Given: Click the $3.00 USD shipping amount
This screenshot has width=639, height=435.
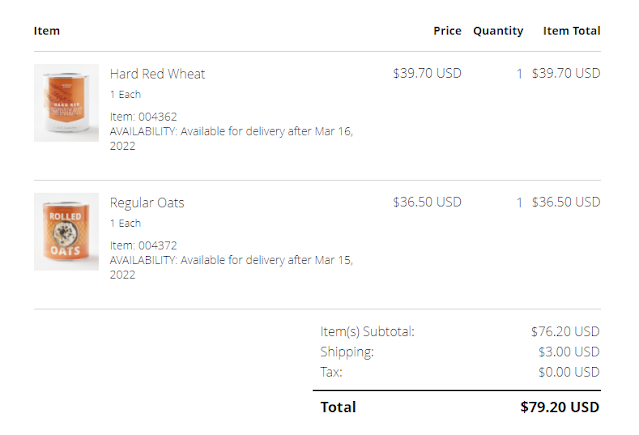Looking at the screenshot, I should pyautogui.click(x=569, y=352).
